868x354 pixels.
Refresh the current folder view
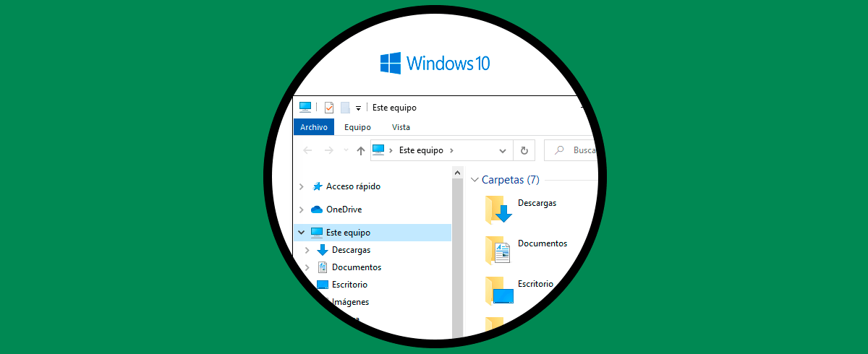tap(524, 150)
